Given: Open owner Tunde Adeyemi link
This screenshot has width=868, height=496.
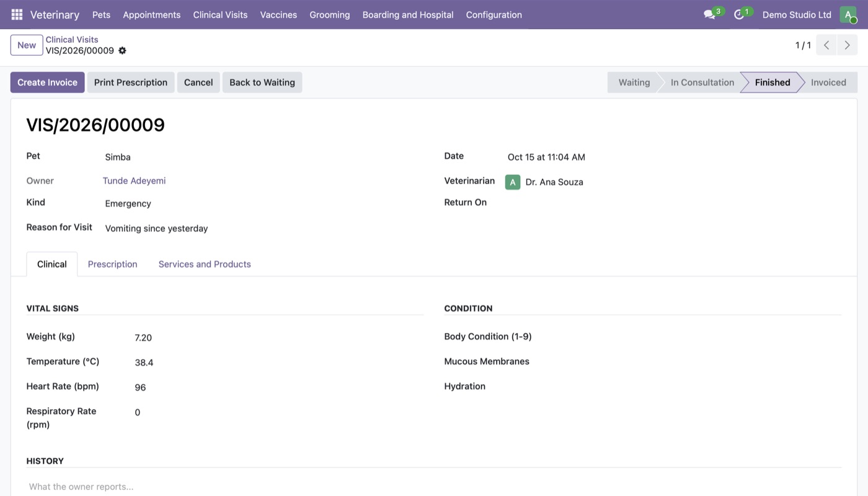Looking at the screenshot, I should point(134,180).
